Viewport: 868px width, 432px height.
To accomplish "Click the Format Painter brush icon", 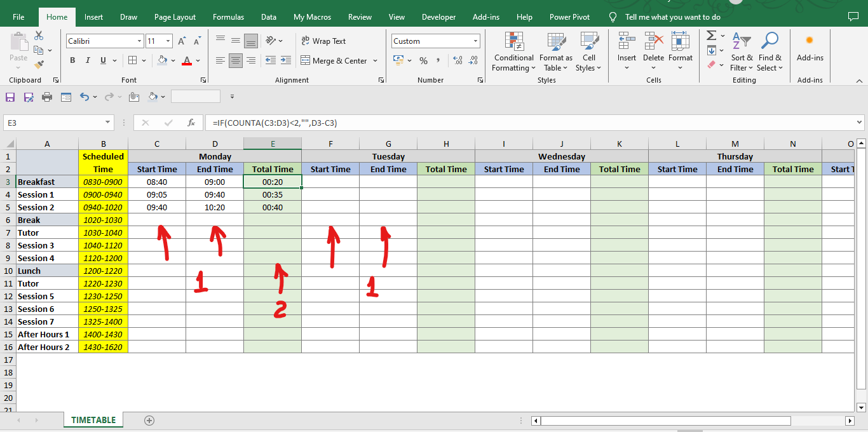I will click(x=39, y=64).
